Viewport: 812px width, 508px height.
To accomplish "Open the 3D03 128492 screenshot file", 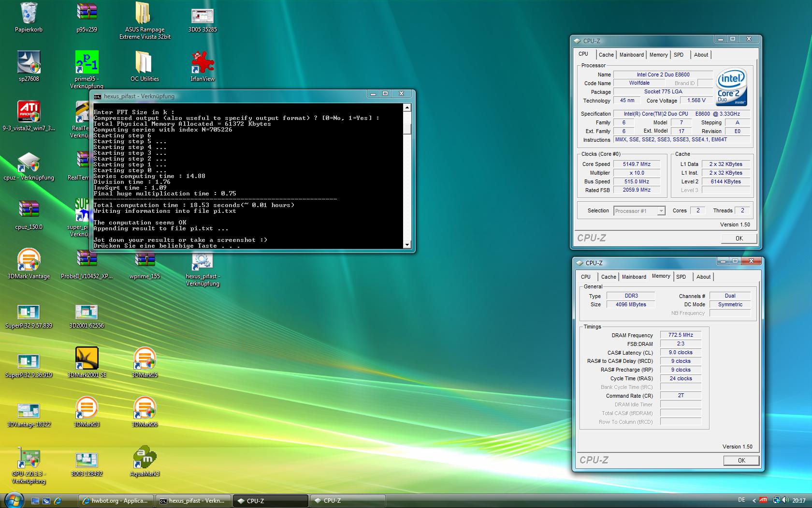I will coord(87,464).
